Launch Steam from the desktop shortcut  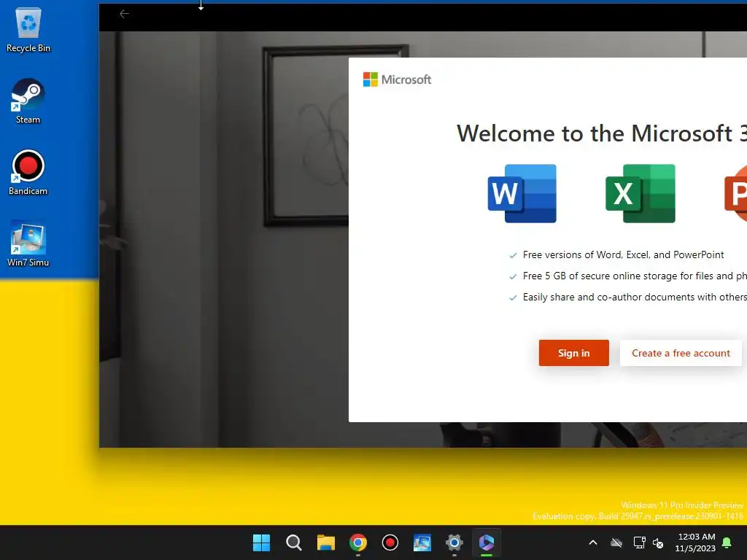(28, 101)
